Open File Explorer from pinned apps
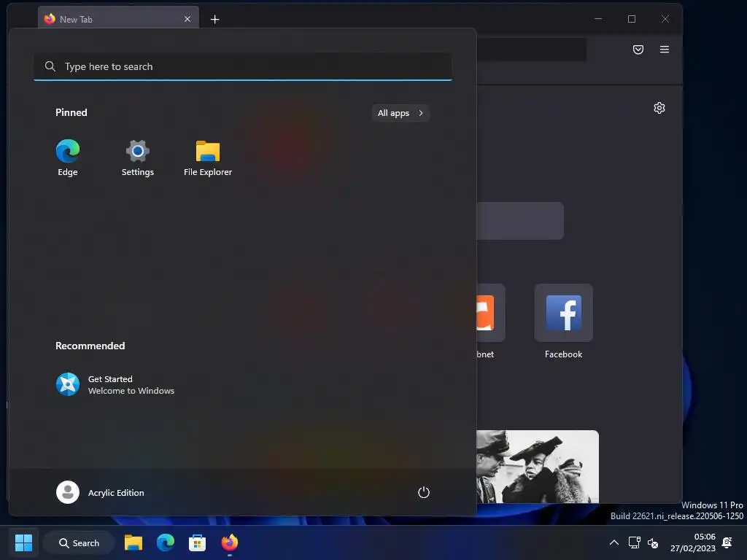The image size is (747, 560). pos(208,157)
